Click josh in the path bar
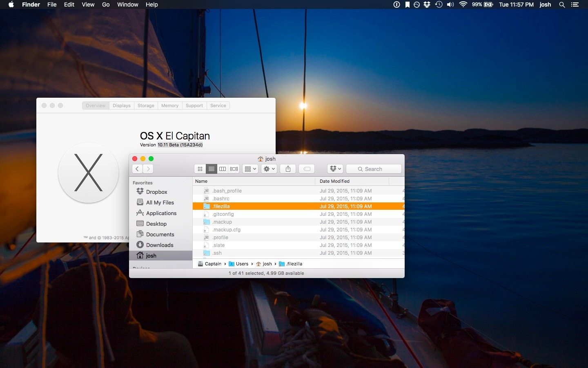Screen dimensions: 588x368 (264, 264)
